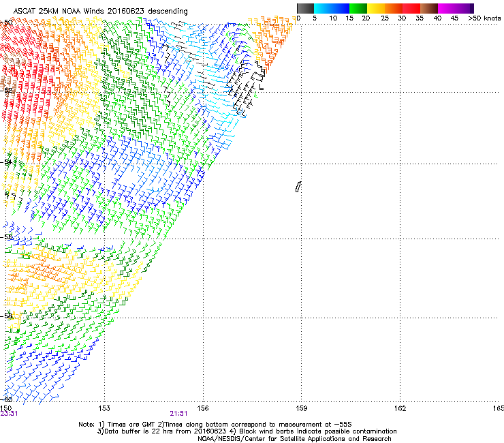Click the credit 'NOAA/NESDIS/Center for Satellite Applications and Research'
Screen dimensions: 504x443
[x=294, y=439]
